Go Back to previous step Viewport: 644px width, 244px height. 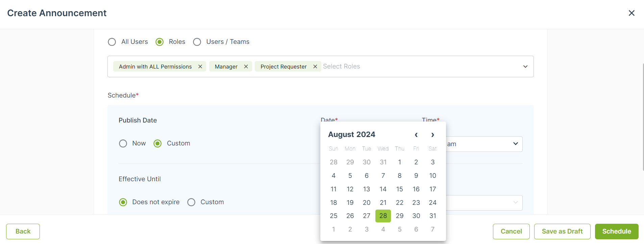click(23, 232)
